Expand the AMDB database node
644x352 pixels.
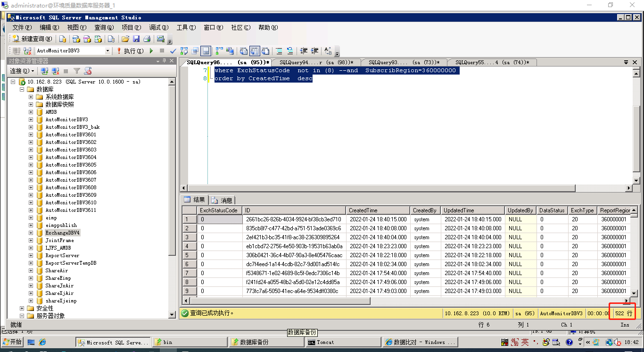pos(31,112)
